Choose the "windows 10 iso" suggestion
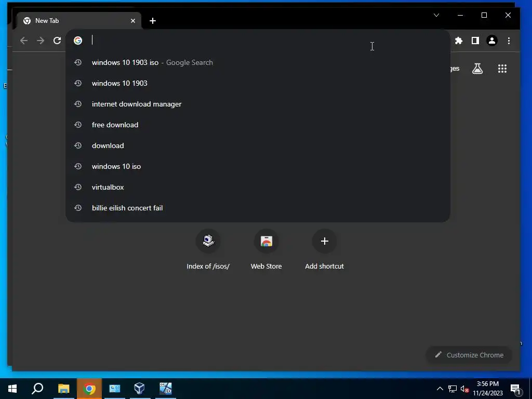 pyautogui.click(x=258, y=166)
